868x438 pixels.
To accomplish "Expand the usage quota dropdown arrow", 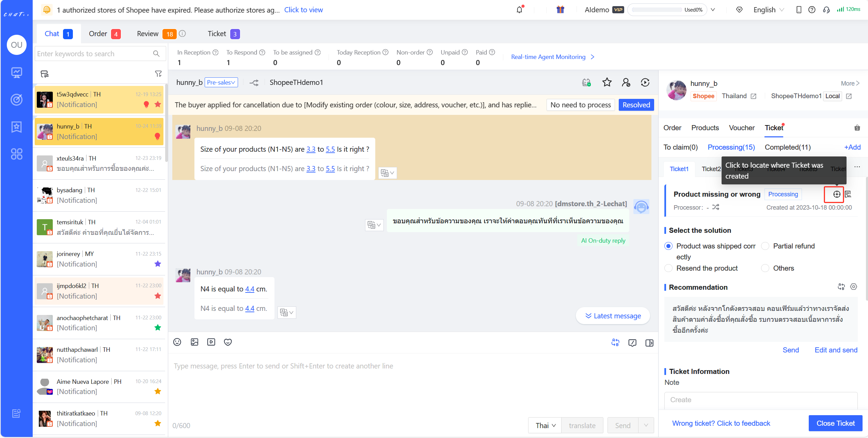I will (x=713, y=10).
